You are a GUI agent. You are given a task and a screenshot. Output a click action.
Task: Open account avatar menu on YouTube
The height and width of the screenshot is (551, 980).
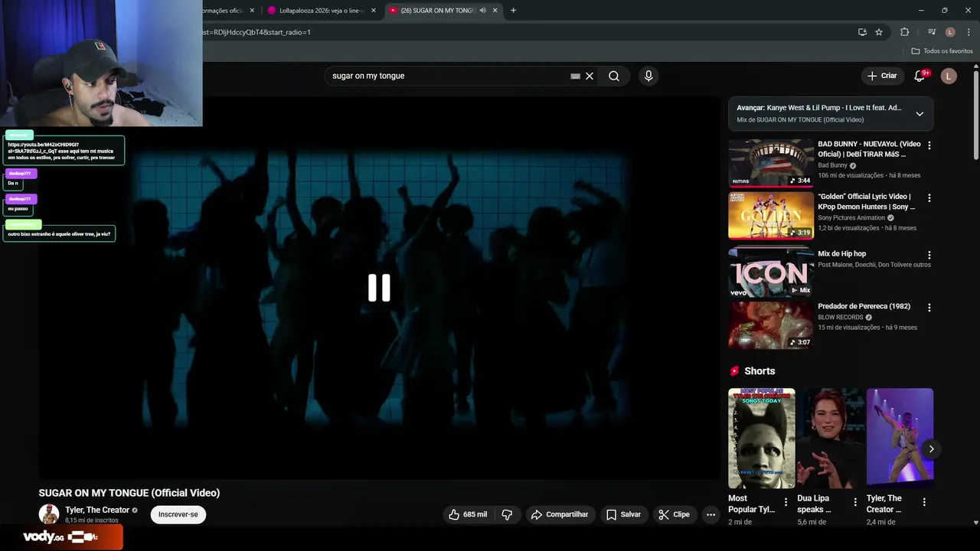point(949,76)
